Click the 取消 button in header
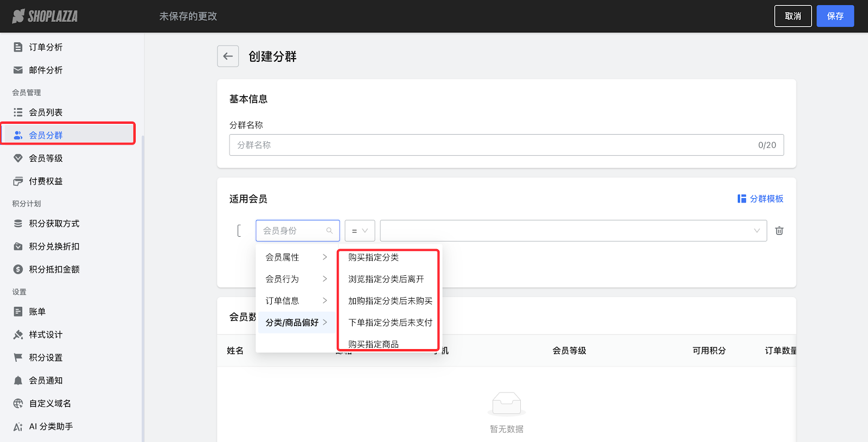Screen dimensions: 868x442 [x=793, y=16]
